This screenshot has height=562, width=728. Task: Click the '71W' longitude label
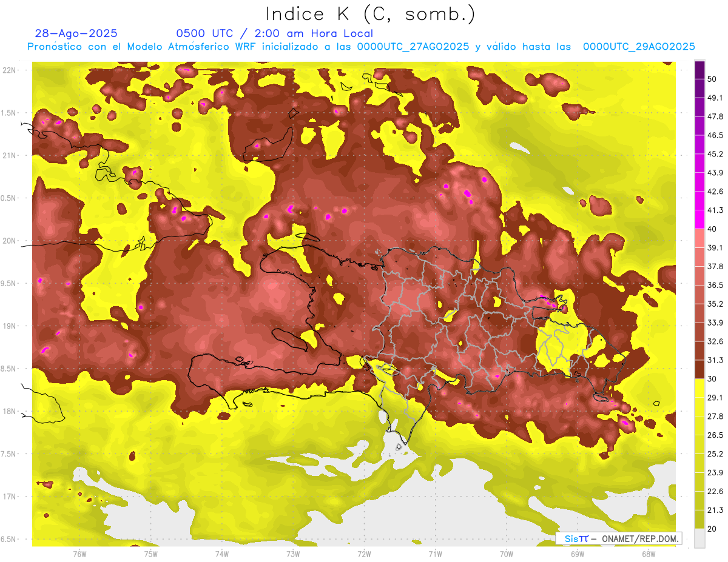tap(435, 554)
